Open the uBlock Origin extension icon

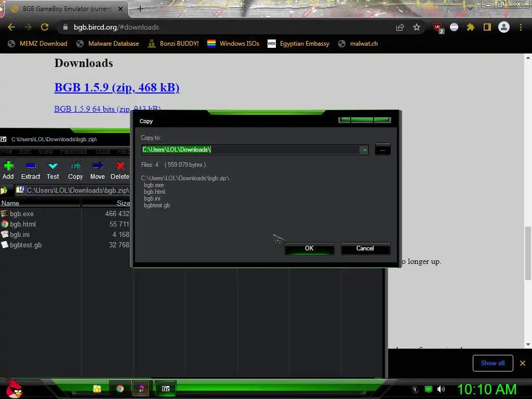point(438,28)
